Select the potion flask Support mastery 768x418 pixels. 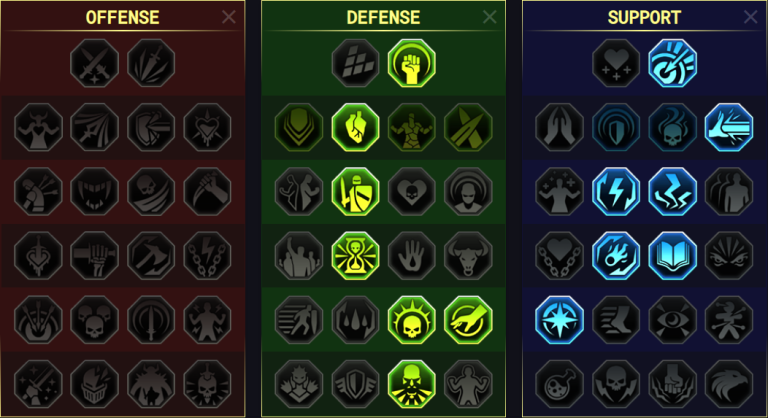tap(559, 384)
